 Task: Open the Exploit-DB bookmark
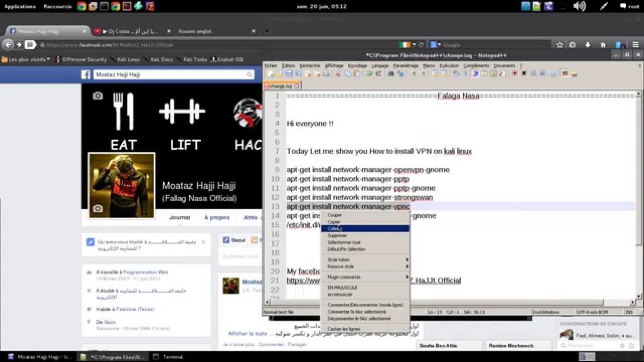227,59
